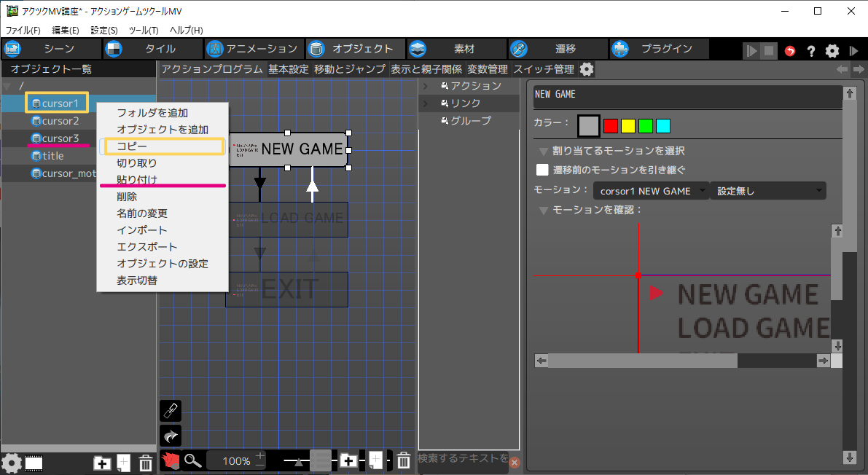This screenshot has height=475, width=868.
Task: Open the 設定無し dropdown
Action: (767, 191)
